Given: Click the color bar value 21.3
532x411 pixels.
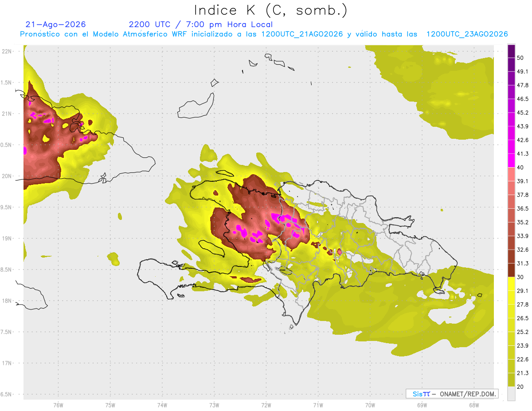Looking at the screenshot, I should pyautogui.click(x=523, y=373).
